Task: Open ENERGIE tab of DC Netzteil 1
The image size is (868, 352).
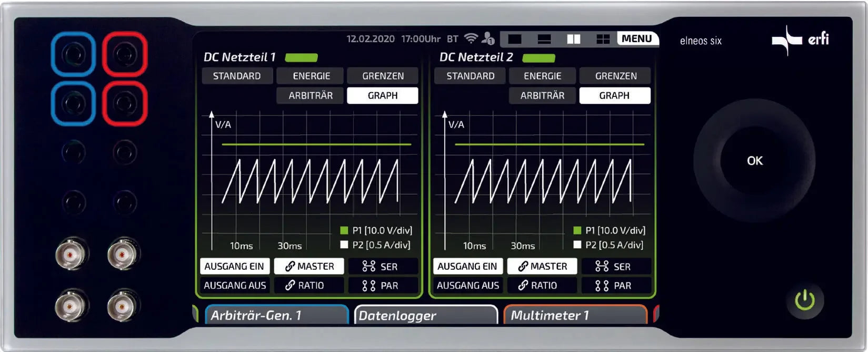Action: [x=311, y=76]
